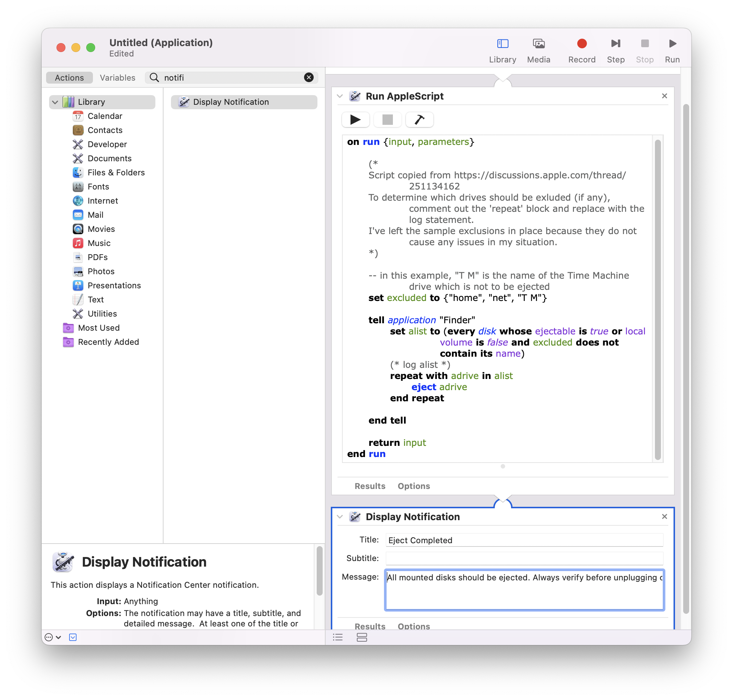Viewport: 733px width, 700px height.
Task: Click the script editor vertical scrollbar
Action: point(658,299)
